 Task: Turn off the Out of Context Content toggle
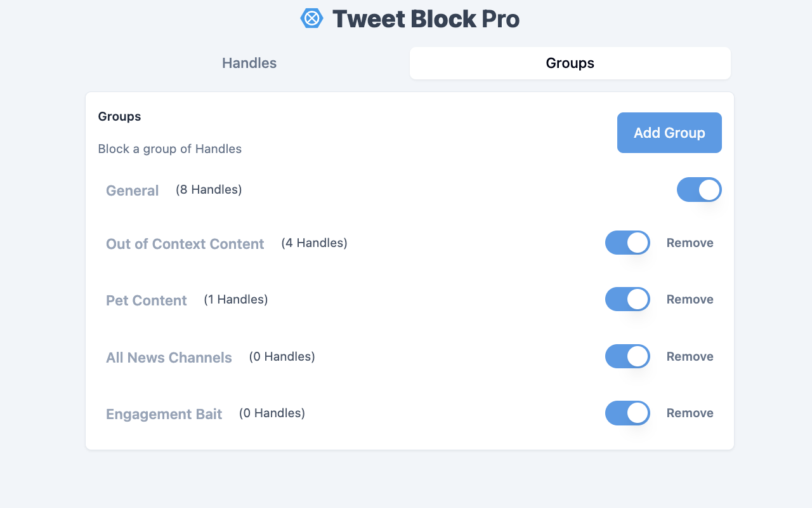click(x=627, y=243)
